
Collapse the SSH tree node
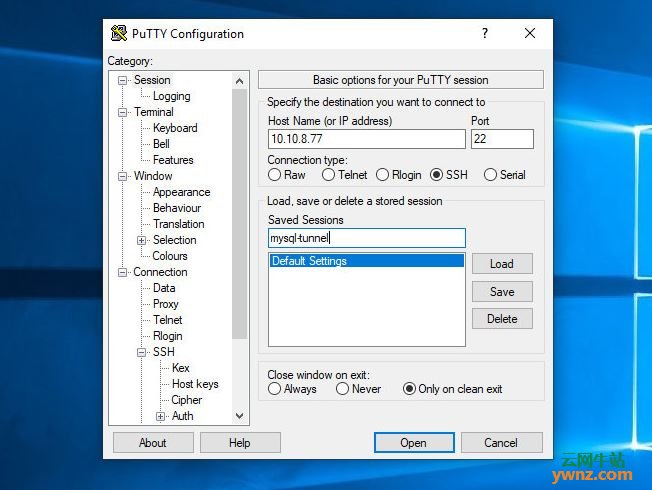click(x=141, y=352)
